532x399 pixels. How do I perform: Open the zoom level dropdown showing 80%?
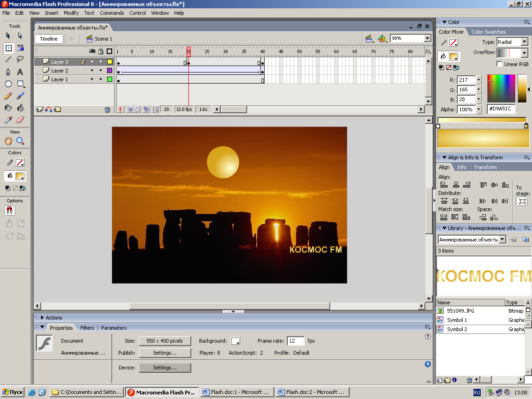[x=428, y=38]
